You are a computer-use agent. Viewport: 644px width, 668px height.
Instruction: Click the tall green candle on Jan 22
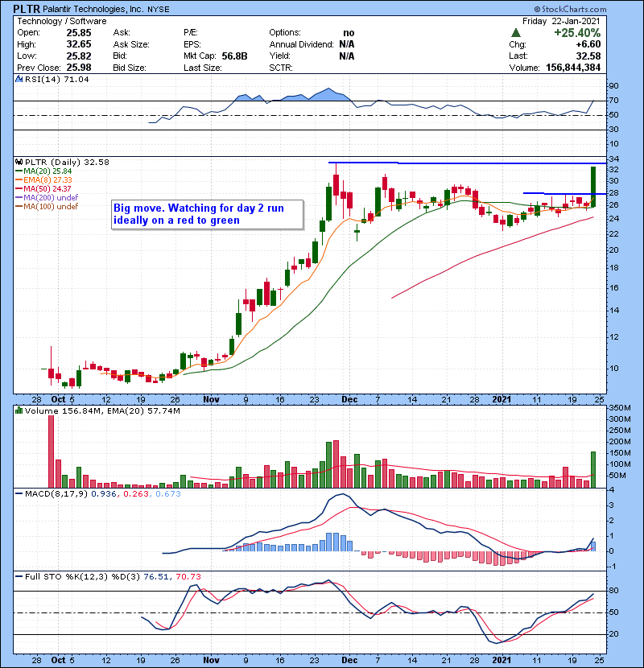point(592,187)
